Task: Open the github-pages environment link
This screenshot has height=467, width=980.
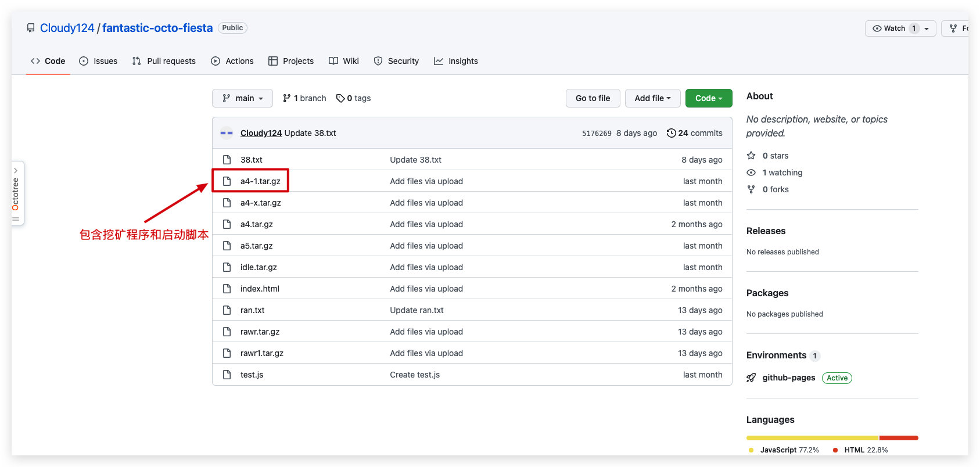Action: pyautogui.click(x=789, y=378)
